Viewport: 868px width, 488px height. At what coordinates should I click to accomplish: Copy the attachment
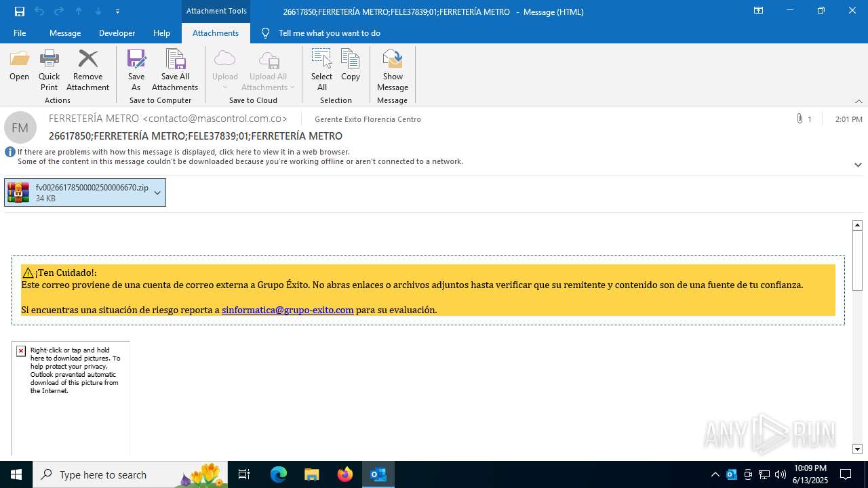(x=351, y=66)
